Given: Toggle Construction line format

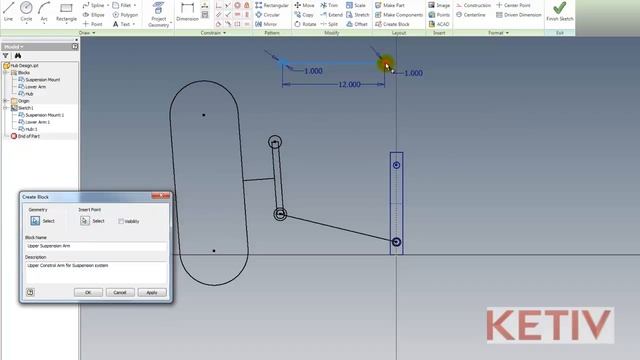Looking at the screenshot, I should 473,5.
